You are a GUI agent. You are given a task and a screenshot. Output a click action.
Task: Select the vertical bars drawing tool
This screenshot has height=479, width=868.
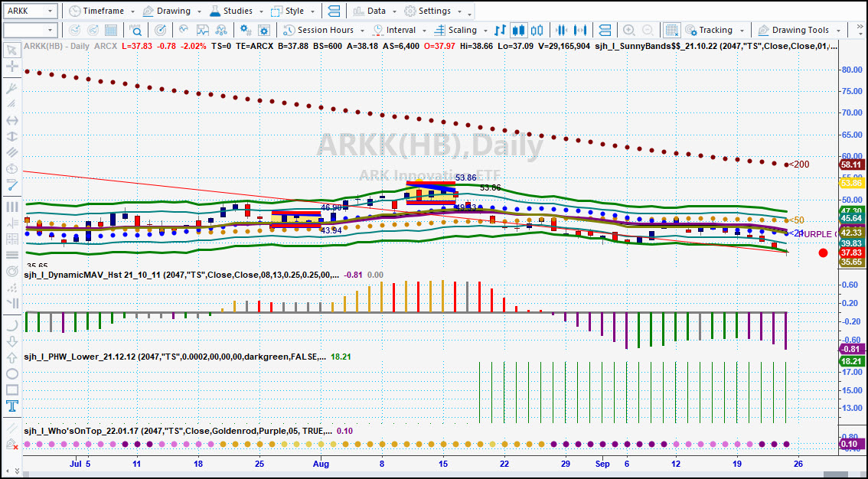click(x=11, y=207)
